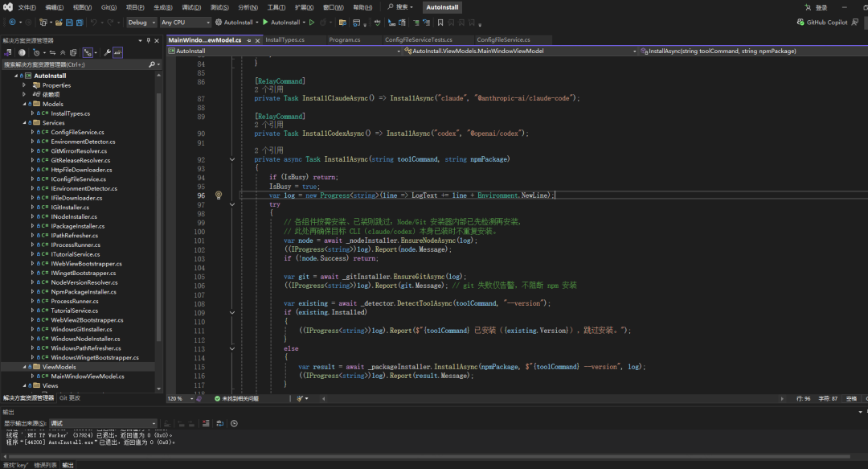Select WindowsGitInstaller.cs file
Viewport: 868px width, 469px height.
click(81, 329)
